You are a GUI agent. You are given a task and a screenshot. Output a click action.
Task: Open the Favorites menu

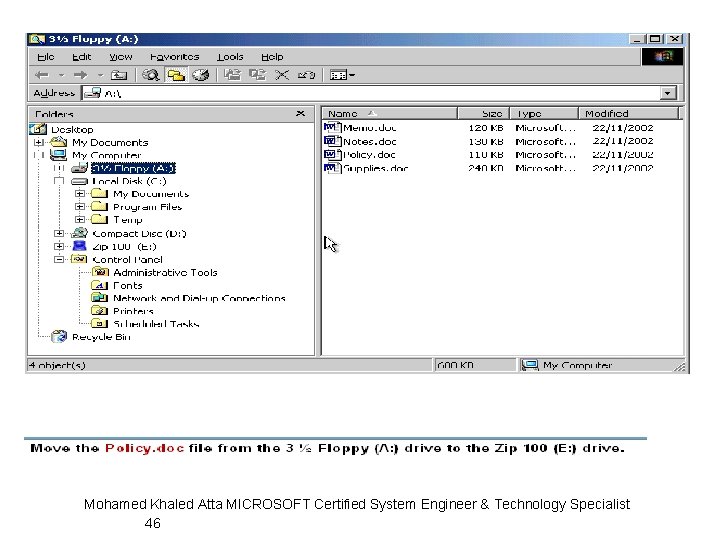[174, 57]
